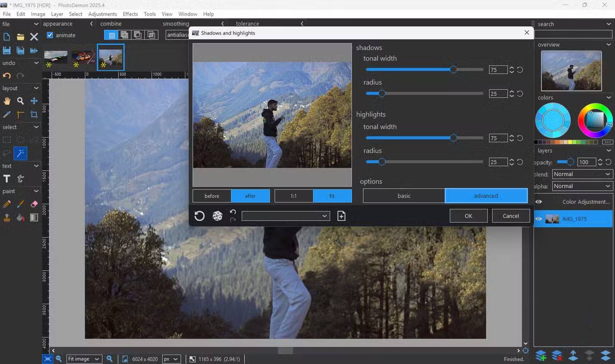Viewport: 615px width, 364px height.
Task: Click the randomize dice icon in dialog
Action: [217, 216]
